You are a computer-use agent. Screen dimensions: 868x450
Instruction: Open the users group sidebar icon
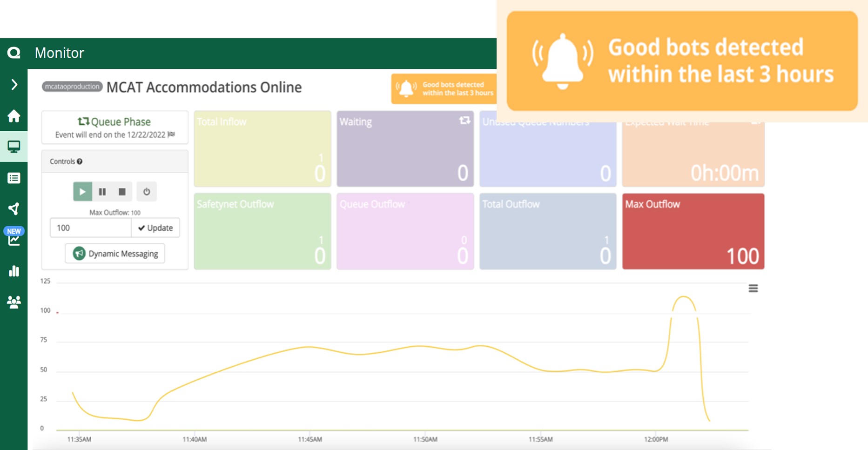13,302
